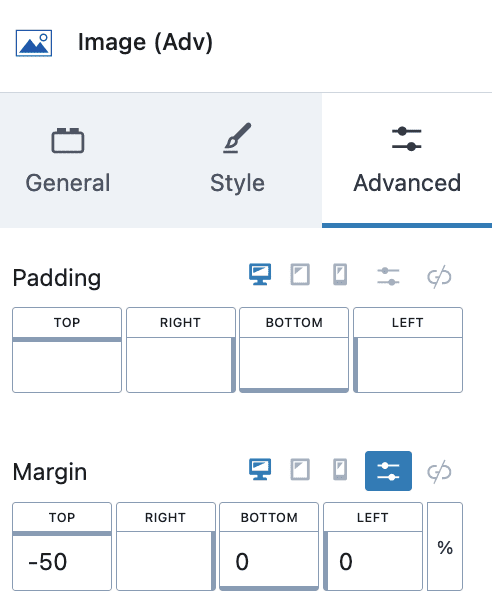Image resolution: width=492 pixels, height=612 pixels.
Task: Open the Margin % unit selector
Action: (445, 546)
